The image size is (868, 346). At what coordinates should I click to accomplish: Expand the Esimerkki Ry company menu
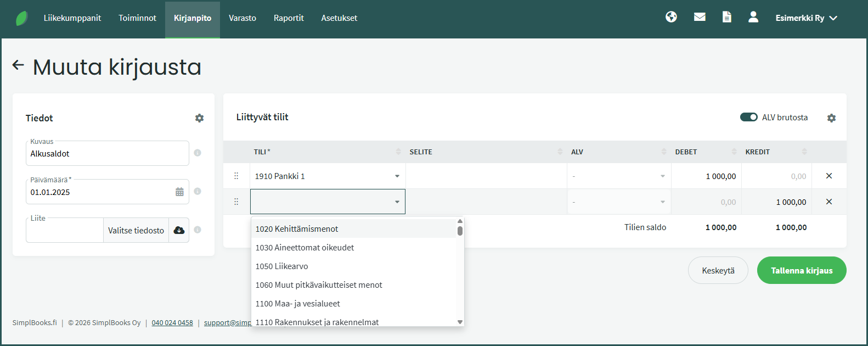(x=805, y=18)
